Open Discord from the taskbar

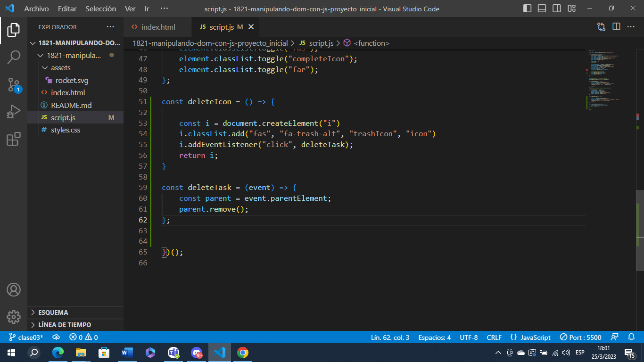[197, 353]
